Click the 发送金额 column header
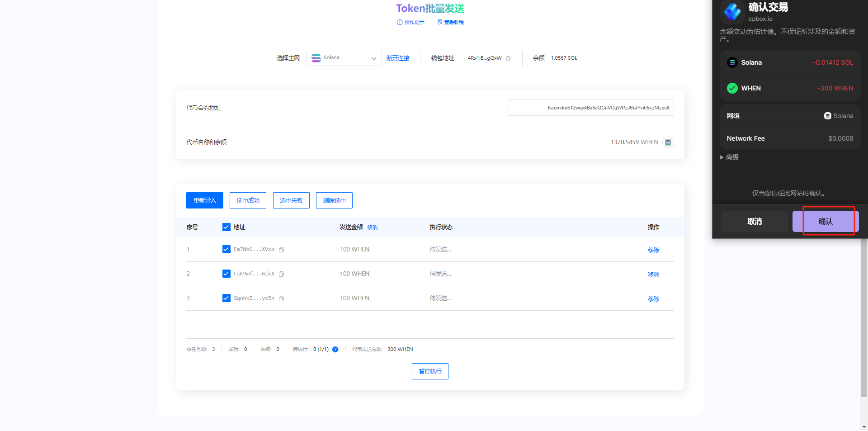Image resolution: width=868 pixels, height=431 pixels. tap(351, 227)
